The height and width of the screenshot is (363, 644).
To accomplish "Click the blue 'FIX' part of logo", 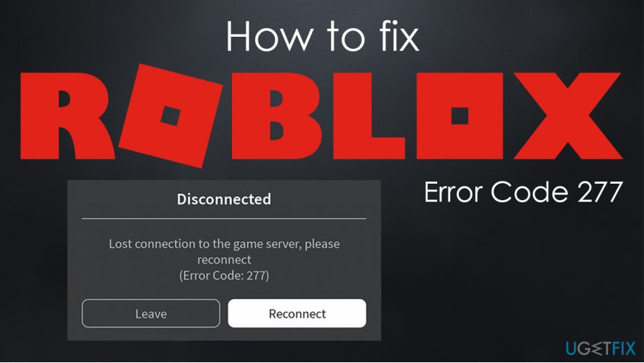I will 623,349.
